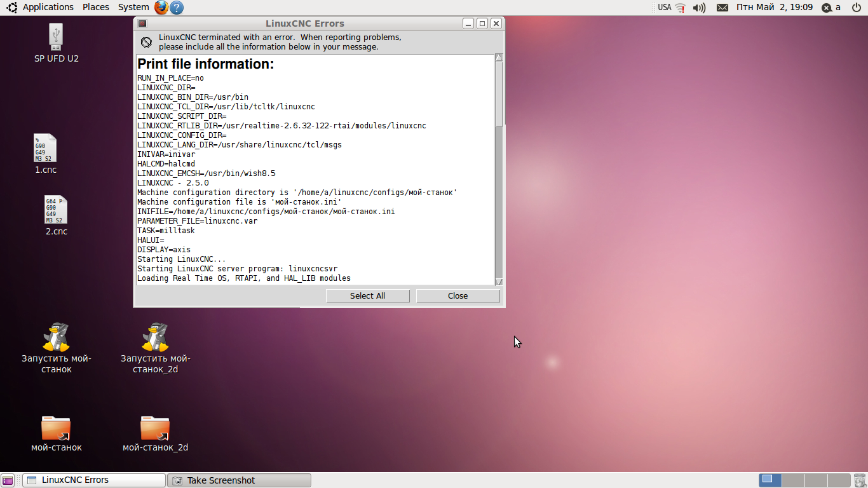
Task: Open the wireless network indicator
Action: [681, 8]
